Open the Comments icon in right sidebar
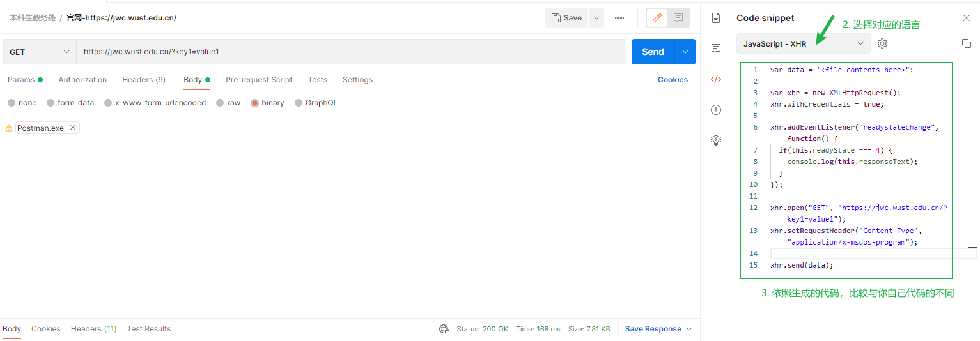Image resolution: width=980 pixels, height=341 pixels. 716,49
